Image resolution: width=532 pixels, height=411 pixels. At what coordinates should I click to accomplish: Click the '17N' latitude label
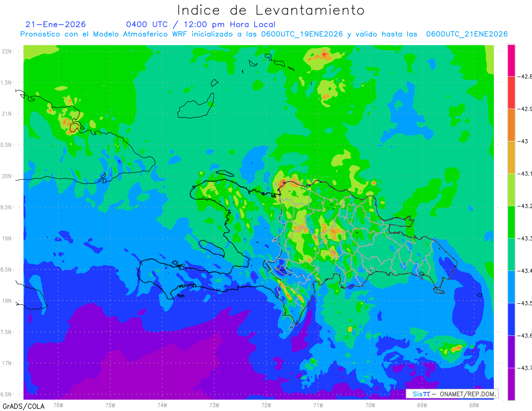point(8,363)
